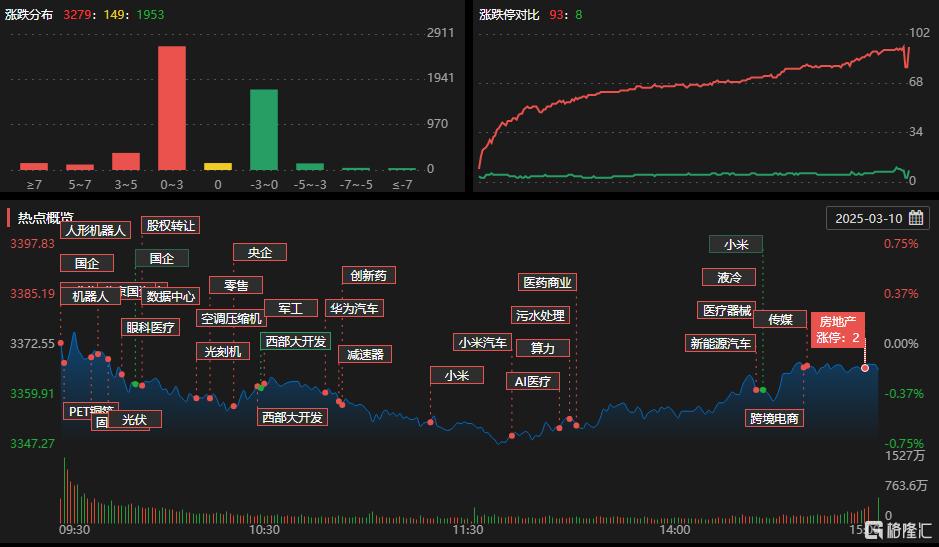Click the green -5~-3 distribution bar
This screenshot has width=939, height=547.
tap(310, 167)
